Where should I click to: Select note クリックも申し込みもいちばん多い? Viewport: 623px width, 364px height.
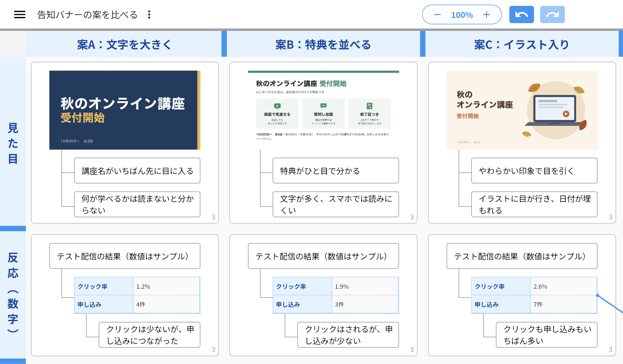(x=547, y=335)
